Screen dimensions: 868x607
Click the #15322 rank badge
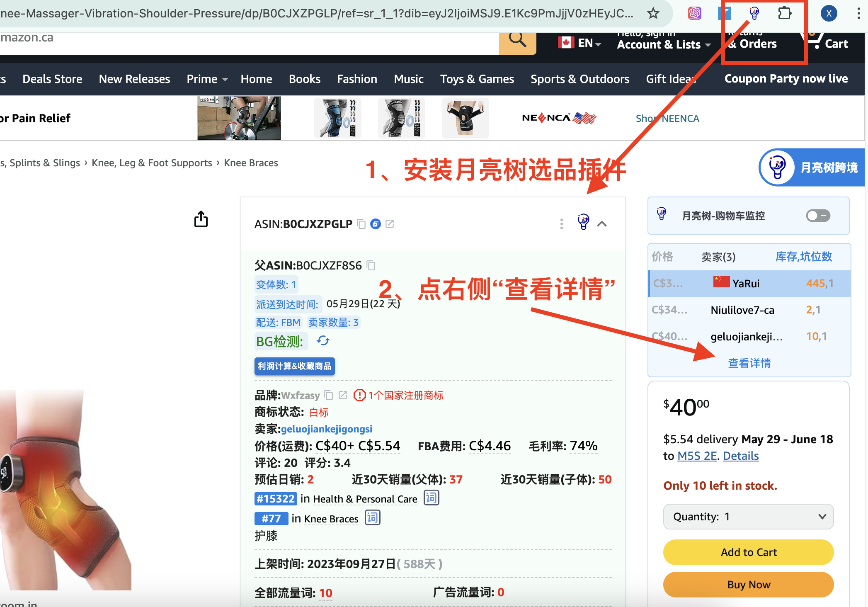(275, 498)
